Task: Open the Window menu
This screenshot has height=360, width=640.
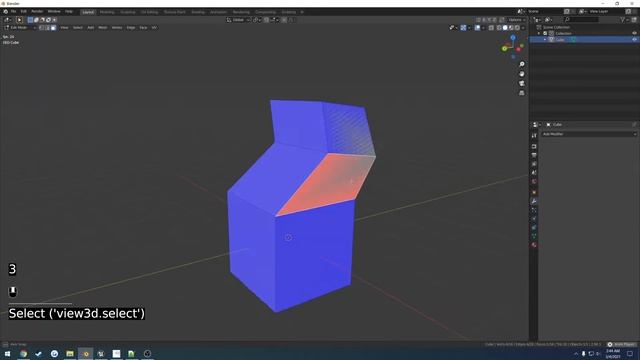Action: coord(54,11)
